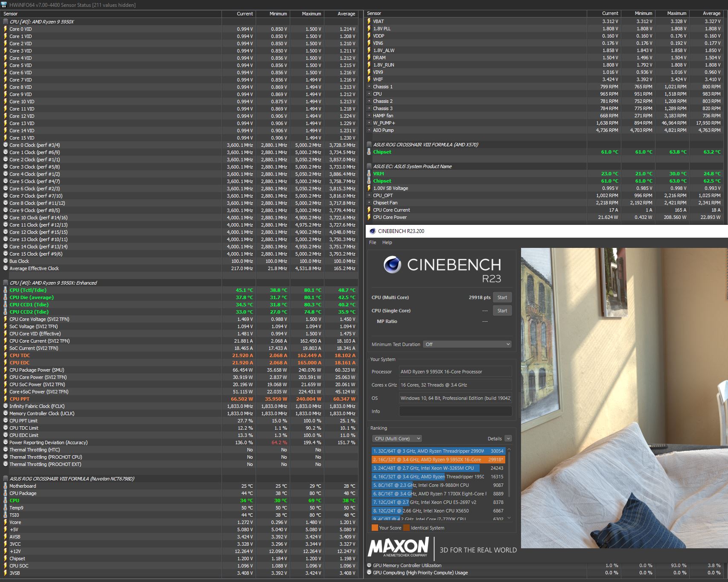Click the icon beside Thermal Throttling (HTC)
The height and width of the screenshot is (582, 728).
click(6, 450)
